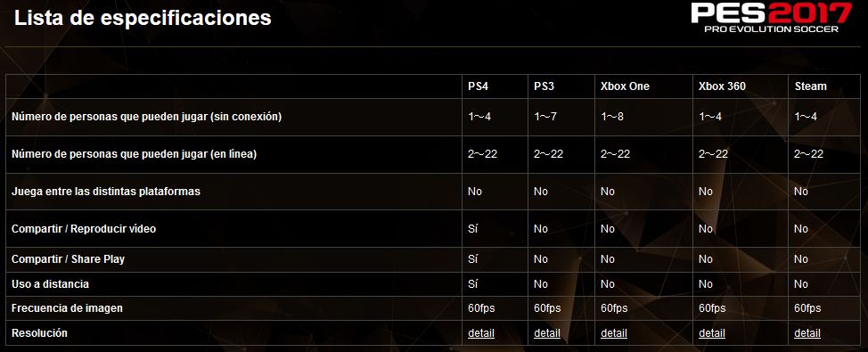Click Juega entre las distintas plataformas label
Viewport: 868px width, 352px height.
click(x=106, y=192)
